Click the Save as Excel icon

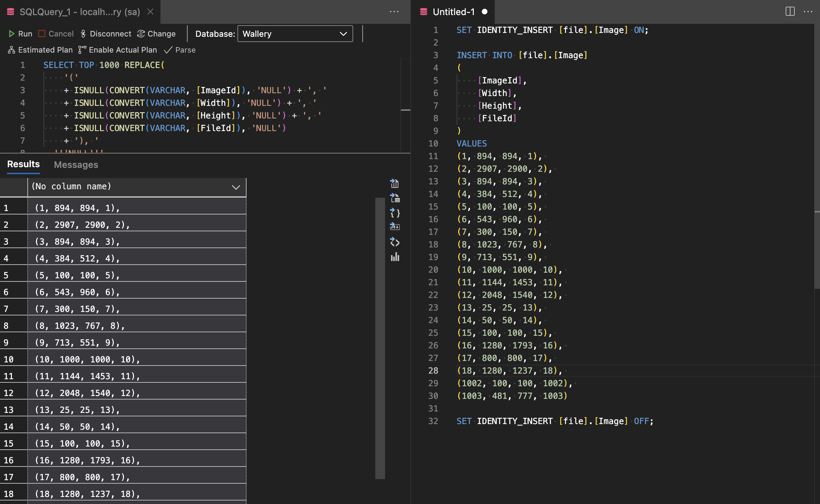tap(395, 198)
